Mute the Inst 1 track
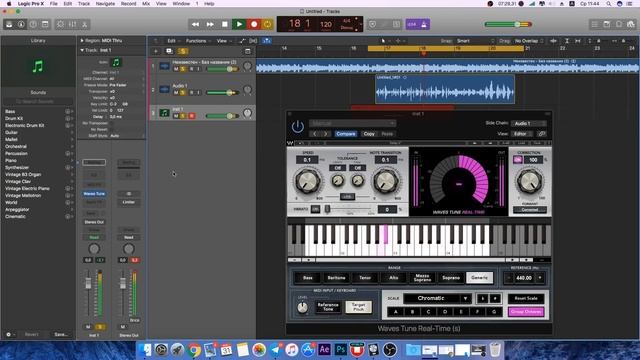 (176, 116)
